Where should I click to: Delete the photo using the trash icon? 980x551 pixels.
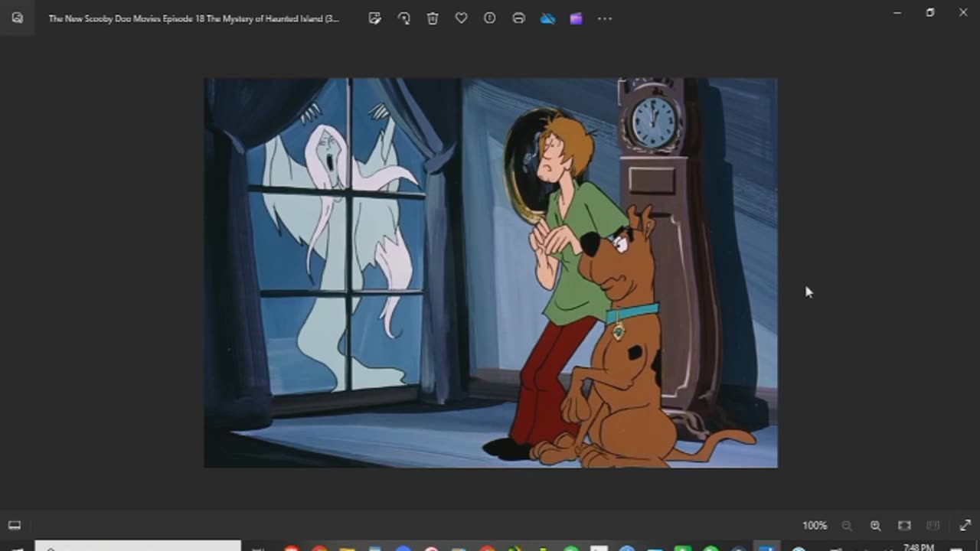click(433, 18)
